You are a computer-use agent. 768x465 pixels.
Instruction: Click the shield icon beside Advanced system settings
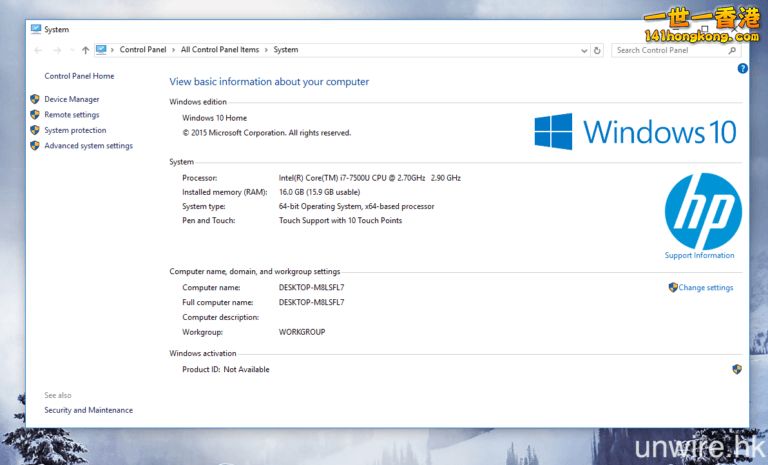coord(35,146)
